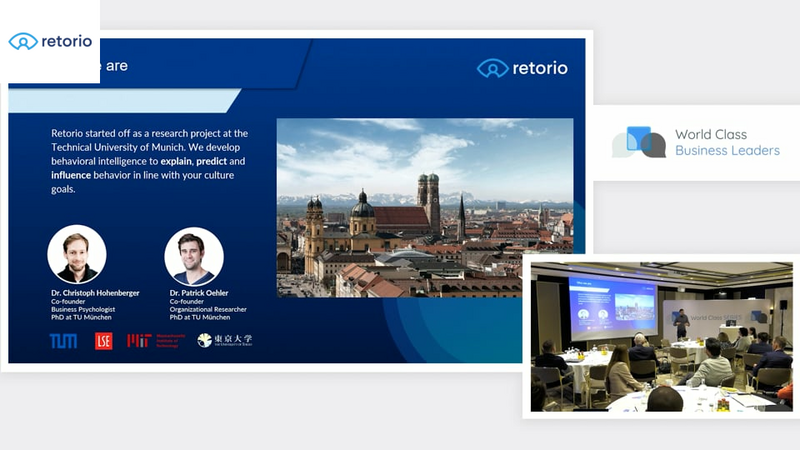Select Dr. Patrick Oehler's portrait photo
Screen dimensions: 800x450
click(x=194, y=256)
